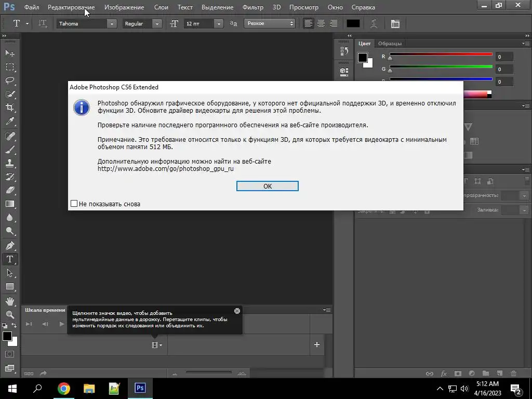This screenshot has width=532, height=399.
Task: Select the Path Selection tool
Action: [9, 273]
